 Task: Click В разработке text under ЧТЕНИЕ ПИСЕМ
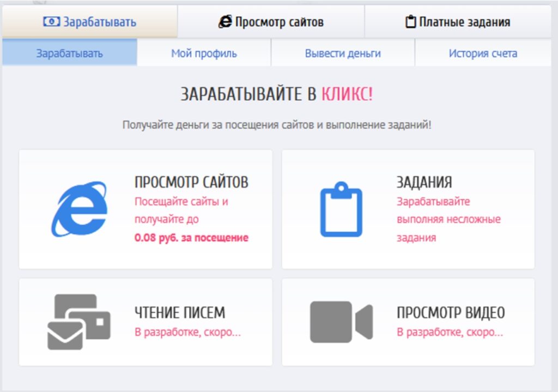pyautogui.click(x=187, y=332)
